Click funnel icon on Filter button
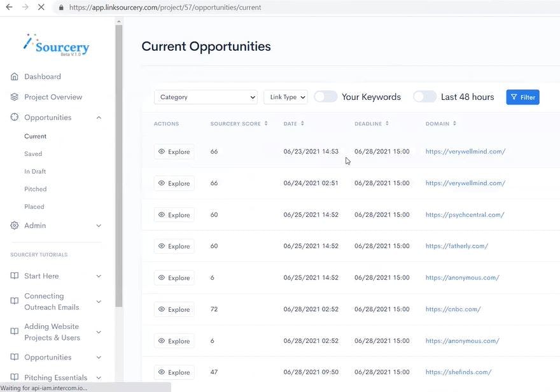 tap(514, 97)
